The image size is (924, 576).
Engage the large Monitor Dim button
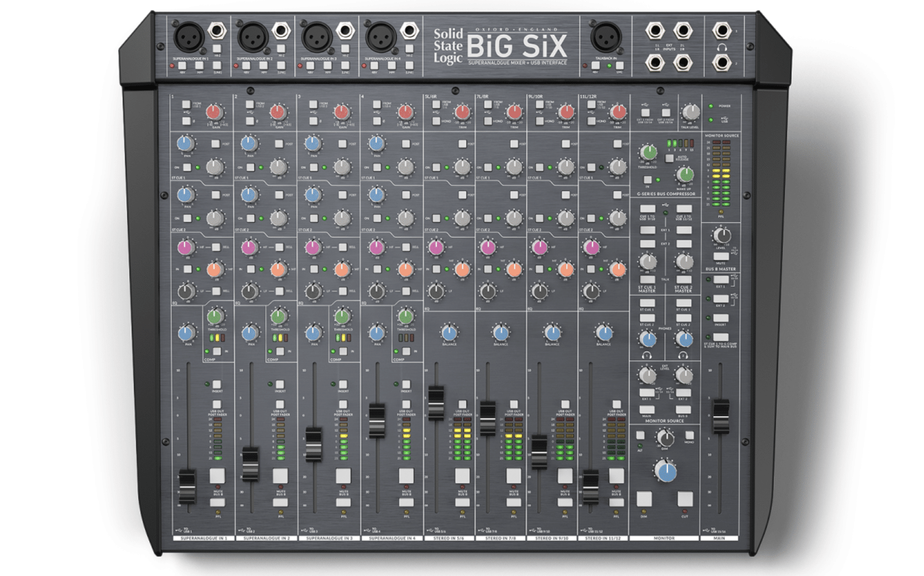[x=644, y=499]
